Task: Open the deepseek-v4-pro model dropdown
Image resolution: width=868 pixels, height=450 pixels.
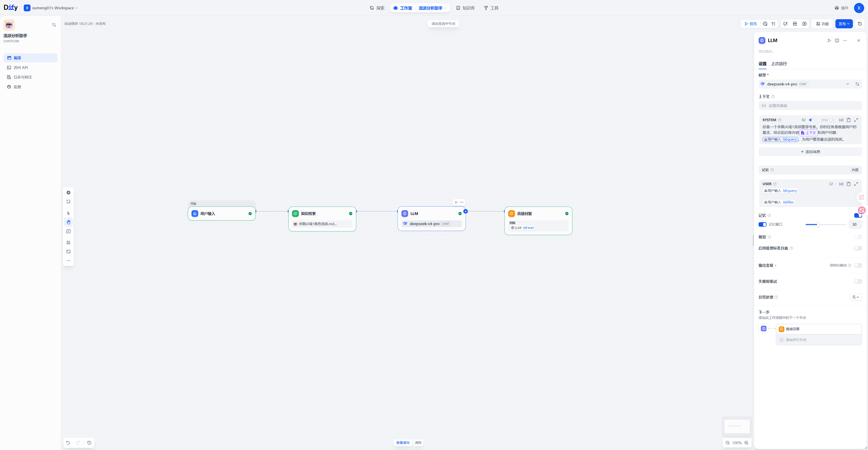Action: click(x=805, y=84)
